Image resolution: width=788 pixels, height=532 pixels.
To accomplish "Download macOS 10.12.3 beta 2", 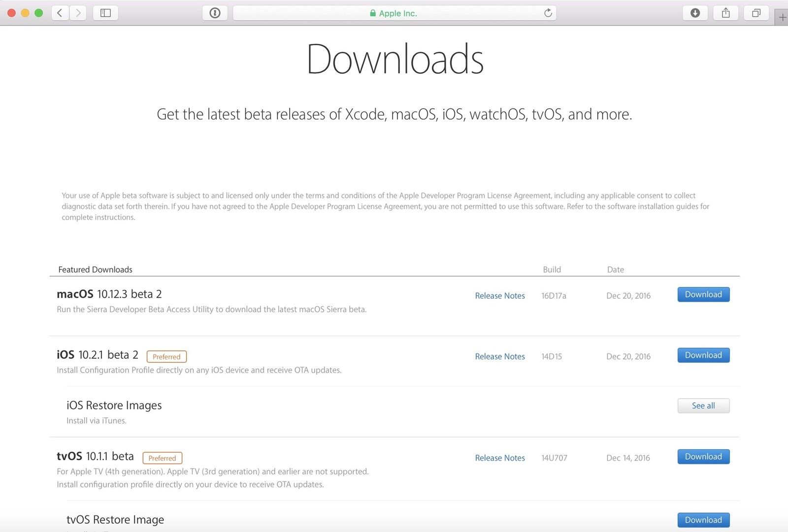I will (x=703, y=294).
